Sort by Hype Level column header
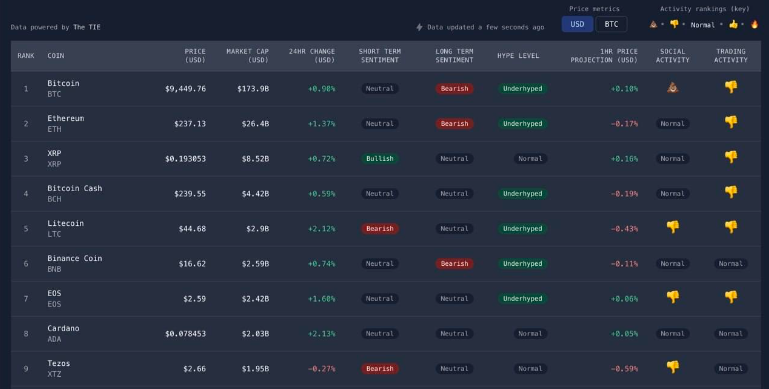The image size is (769, 389). point(518,55)
